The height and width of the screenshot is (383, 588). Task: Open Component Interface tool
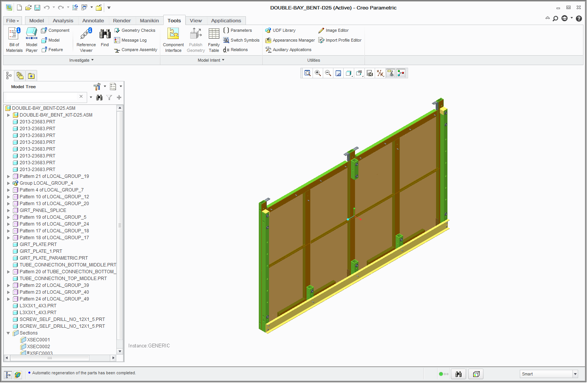click(173, 40)
